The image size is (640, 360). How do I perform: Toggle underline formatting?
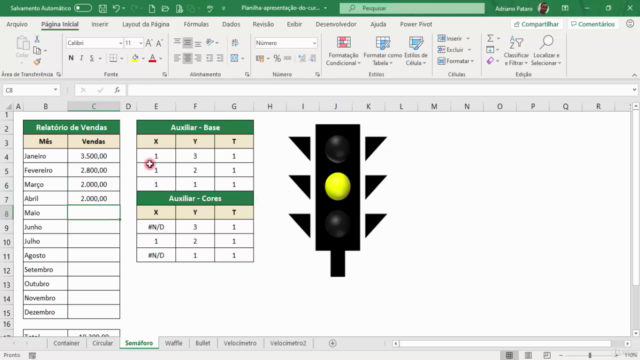tap(91, 58)
